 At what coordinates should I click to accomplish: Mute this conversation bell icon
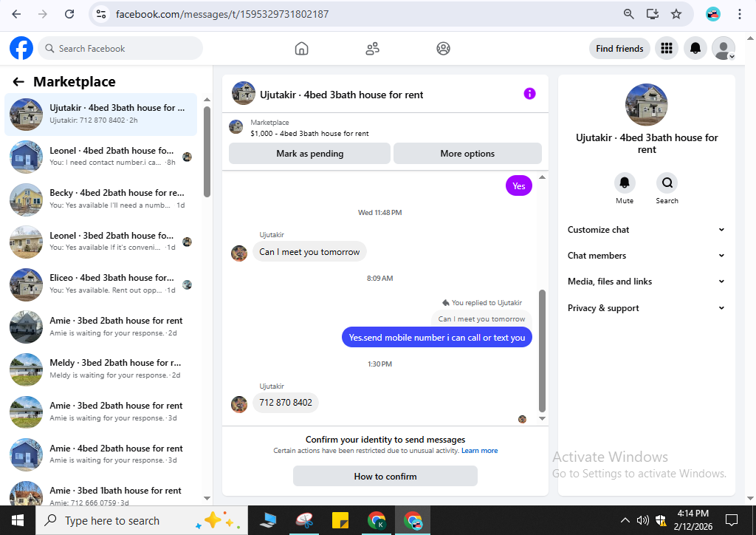point(625,183)
